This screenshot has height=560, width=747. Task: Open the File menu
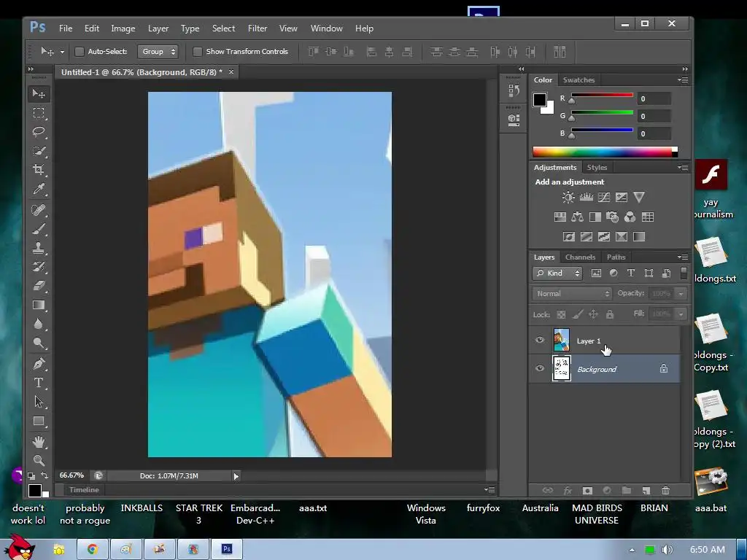[x=66, y=28]
